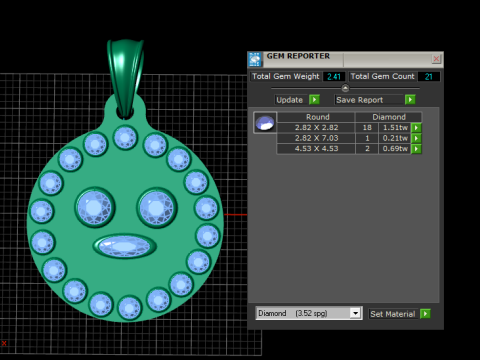
Task: Click the 1.51tw weight cell
Action: (x=395, y=128)
